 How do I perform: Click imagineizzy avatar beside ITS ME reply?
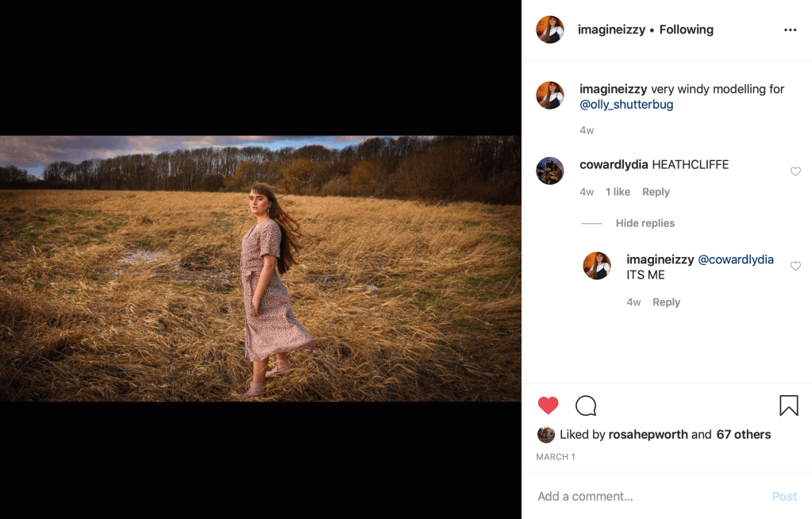[x=597, y=266]
